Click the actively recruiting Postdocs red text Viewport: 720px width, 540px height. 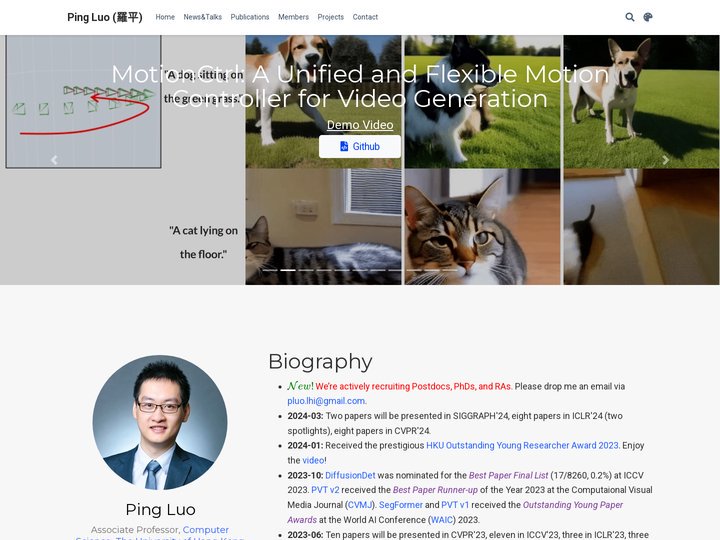click(413, 387)
